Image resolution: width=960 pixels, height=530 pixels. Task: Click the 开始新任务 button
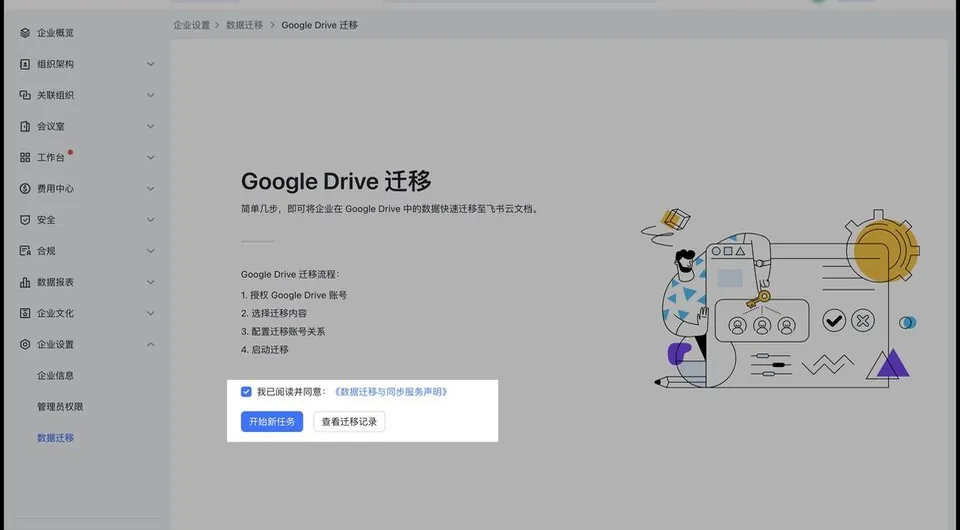(272, 422)
